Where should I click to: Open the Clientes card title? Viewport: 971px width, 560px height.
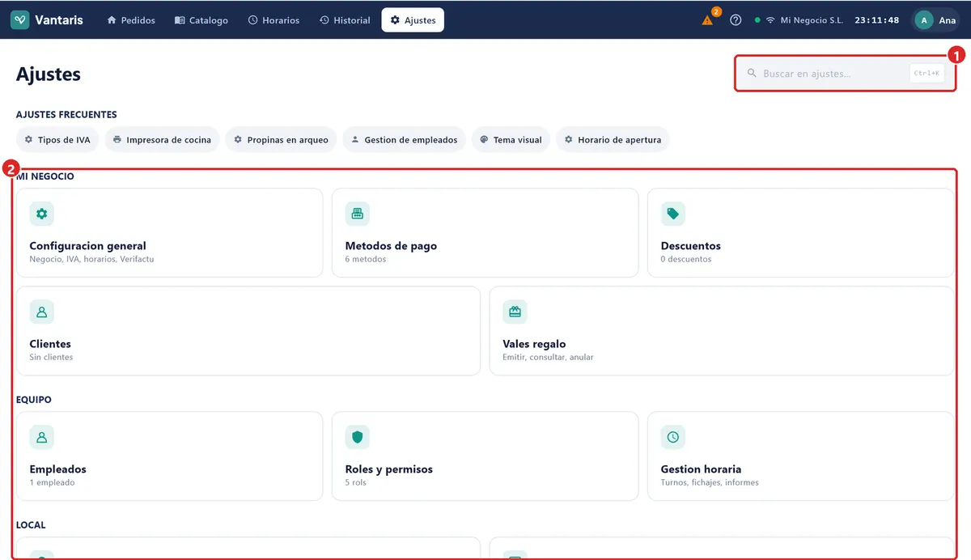pyautogui.click(x=50, y=344)
